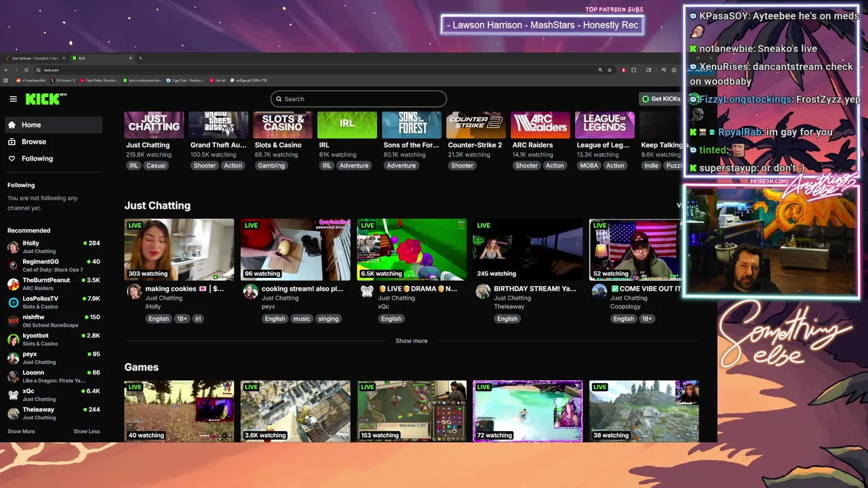The height and width of the screenshot is (488, 868).
Task: Open the League of Legends category card
Action: click(604, 140)
